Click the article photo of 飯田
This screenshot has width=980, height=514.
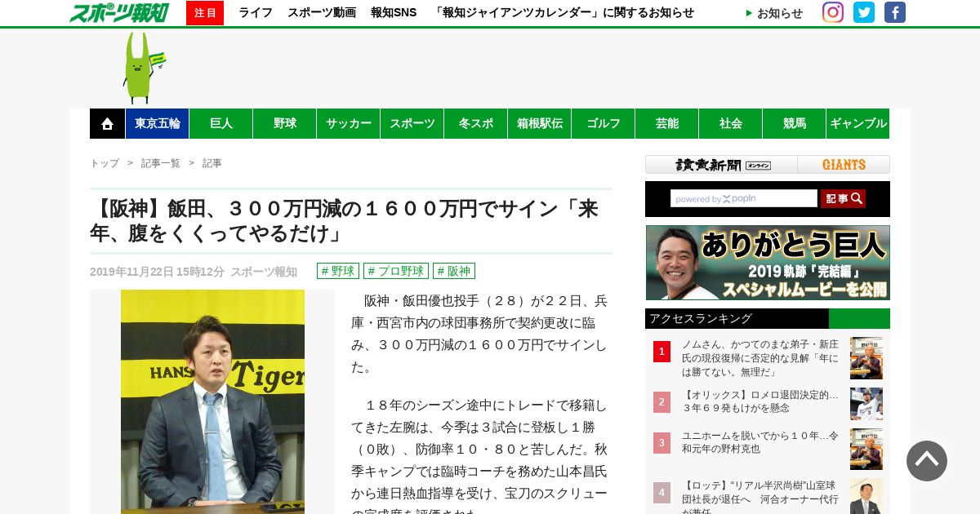(212, 401)
